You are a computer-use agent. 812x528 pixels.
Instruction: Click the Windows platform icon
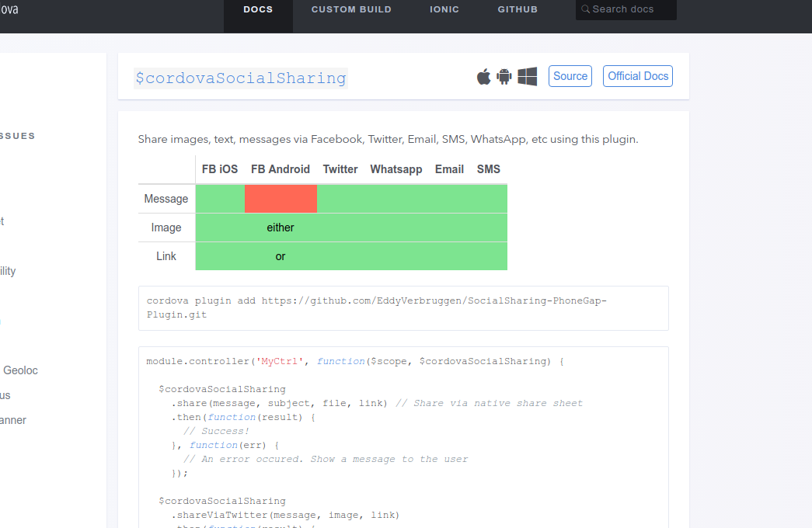(x=527, y=76)
